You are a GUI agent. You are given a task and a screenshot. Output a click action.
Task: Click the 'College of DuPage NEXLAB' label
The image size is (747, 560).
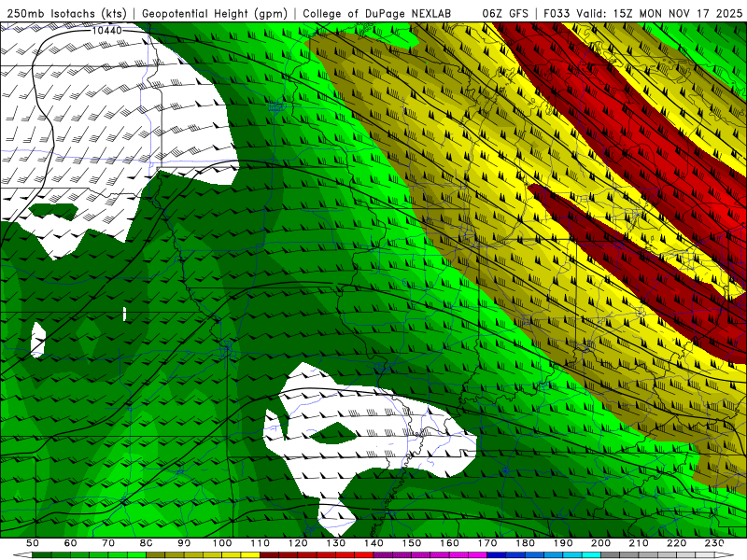[x=377, y=14]
